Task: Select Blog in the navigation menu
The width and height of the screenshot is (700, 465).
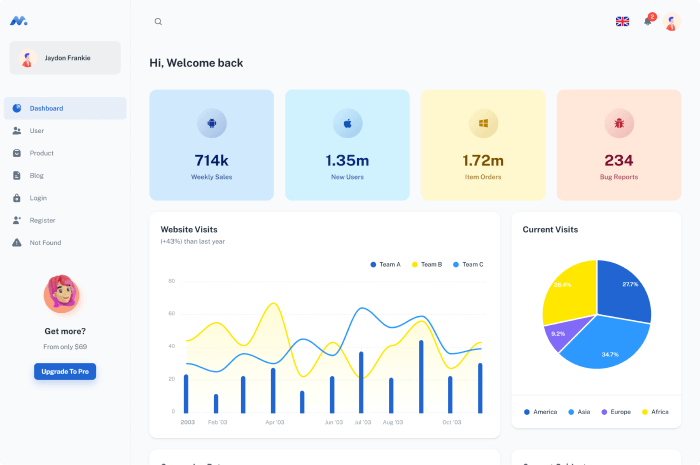Action: (x=65, y=175)
